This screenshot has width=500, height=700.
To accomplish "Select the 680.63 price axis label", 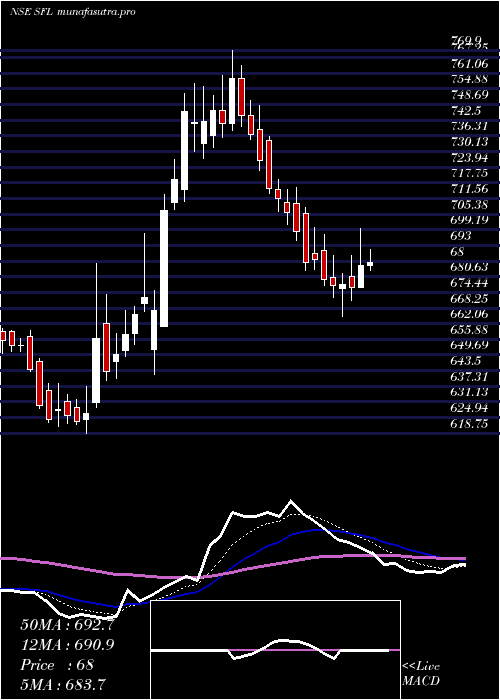I will 469,267.
